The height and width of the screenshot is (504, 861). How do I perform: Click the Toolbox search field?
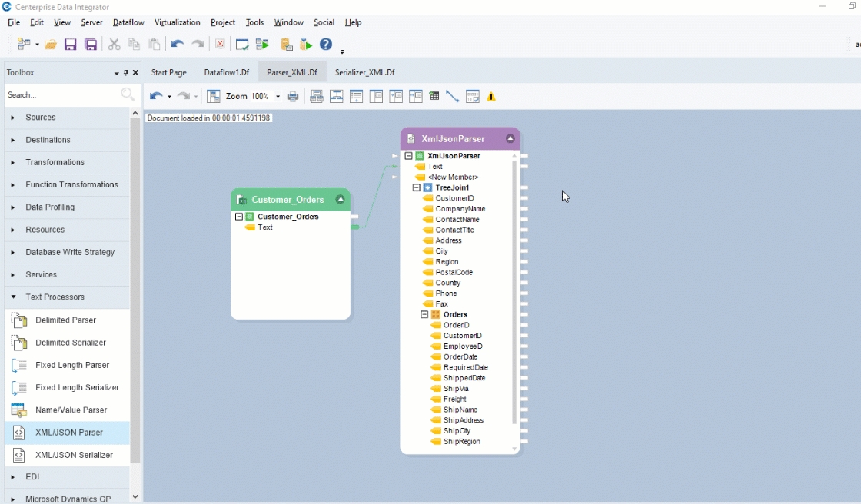tap(61, 94)
